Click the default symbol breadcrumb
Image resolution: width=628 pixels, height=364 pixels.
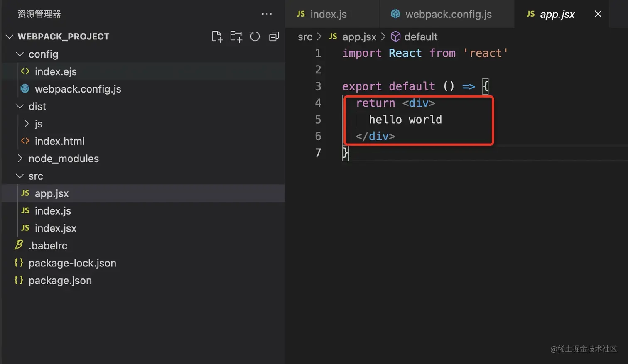421,37
